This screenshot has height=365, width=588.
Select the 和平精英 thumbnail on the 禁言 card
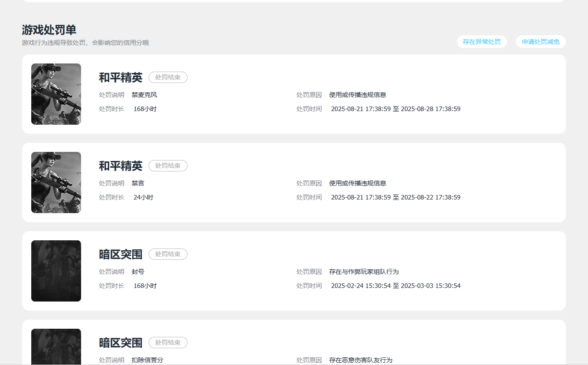coord(56,182)
